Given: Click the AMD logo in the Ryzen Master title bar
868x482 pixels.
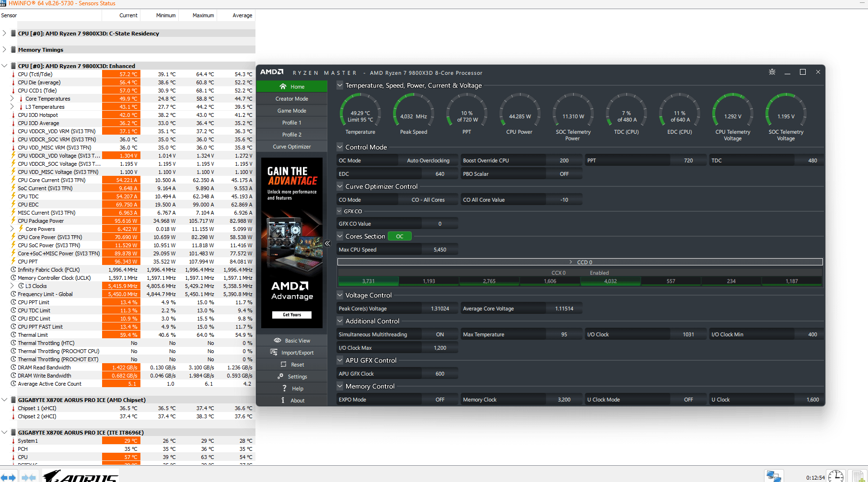Looking at the screenshot, I should [272, 72].
